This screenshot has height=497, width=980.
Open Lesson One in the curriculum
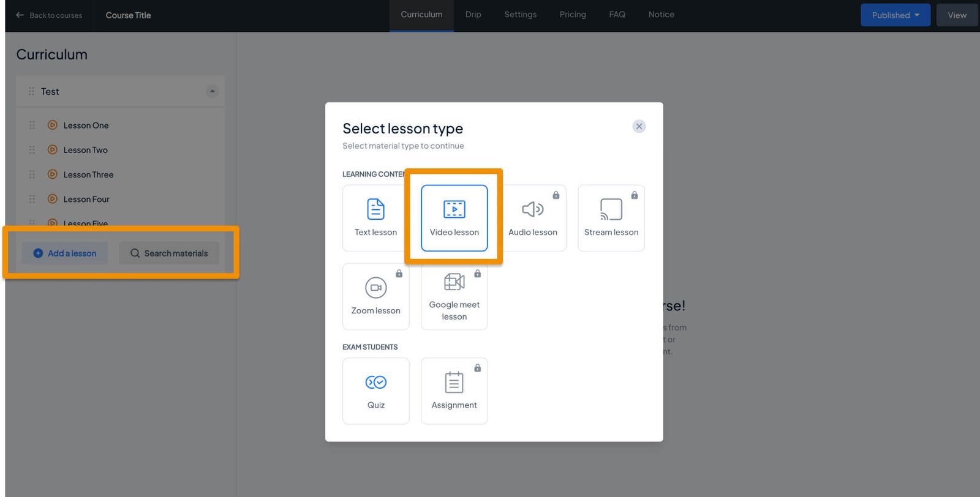(86, 125)
